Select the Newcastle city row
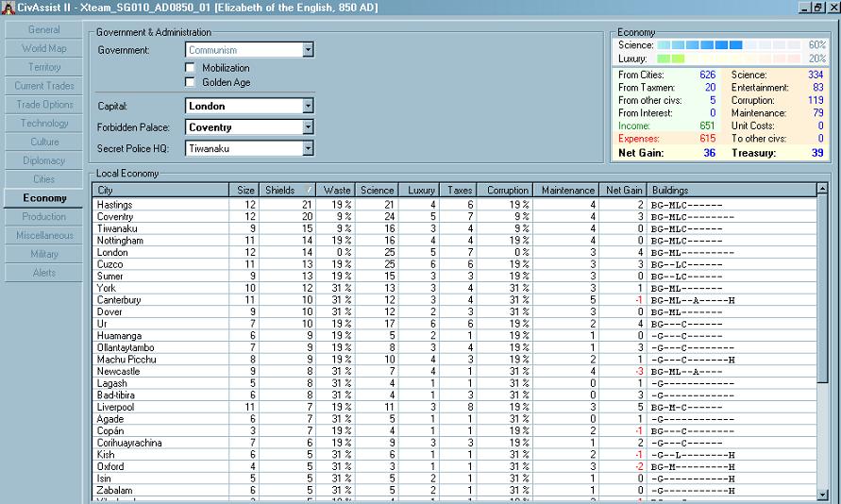 454,371
